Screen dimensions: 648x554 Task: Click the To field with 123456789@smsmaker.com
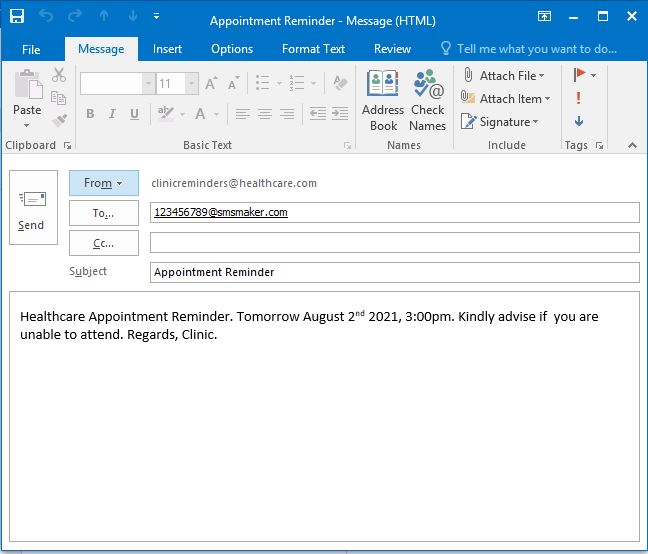coord(395,212)
